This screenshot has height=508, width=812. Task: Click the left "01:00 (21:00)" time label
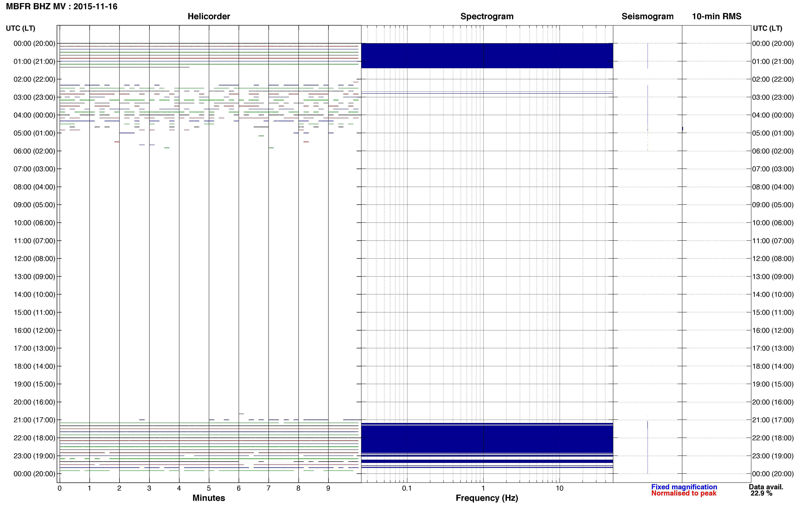pyautogui.click(x=34, y=62)
